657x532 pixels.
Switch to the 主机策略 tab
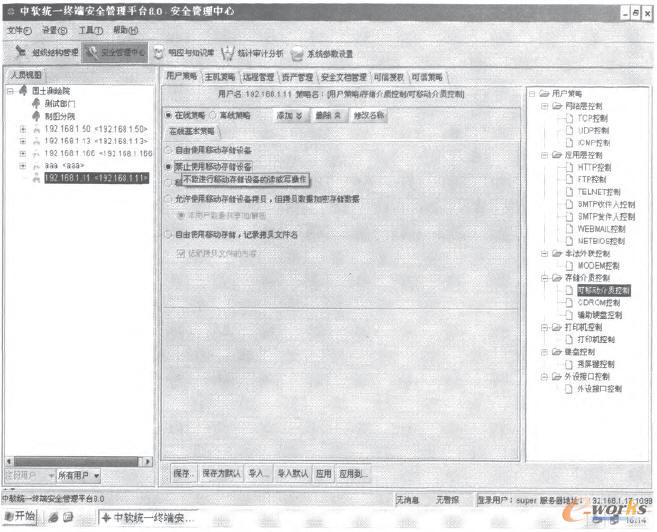click(219, 75)
